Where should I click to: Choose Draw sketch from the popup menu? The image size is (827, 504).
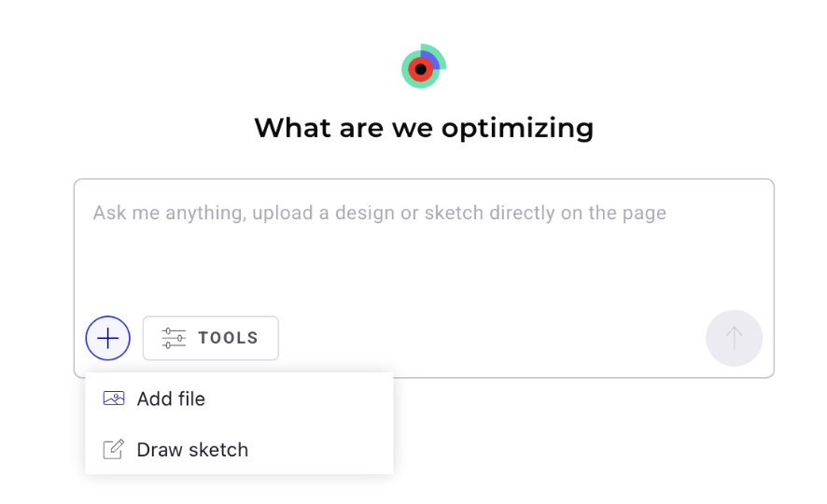point(239,450)
